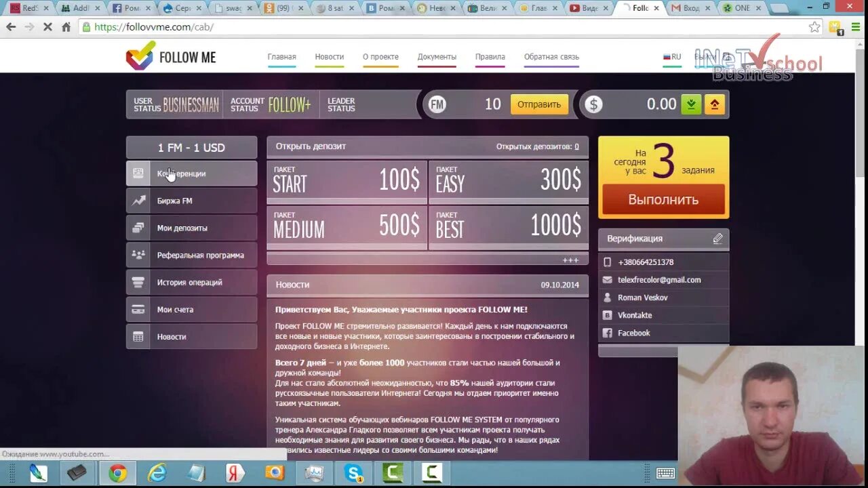Click the Vkontakte icon in Верификация panel

click(608, 314)
